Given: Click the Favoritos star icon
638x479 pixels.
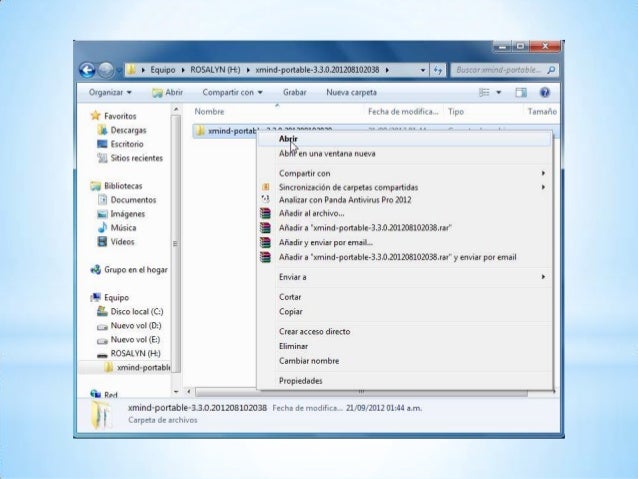Looking at the screenshot, I should click(95, 116).
